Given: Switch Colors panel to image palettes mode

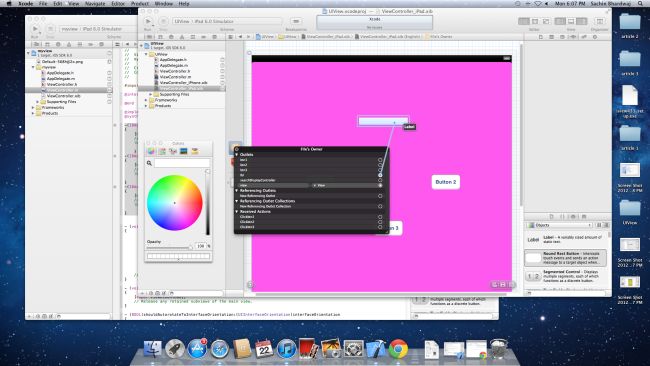Looking at the screenshot, I should pyautogui.click(x=184, y=152).
